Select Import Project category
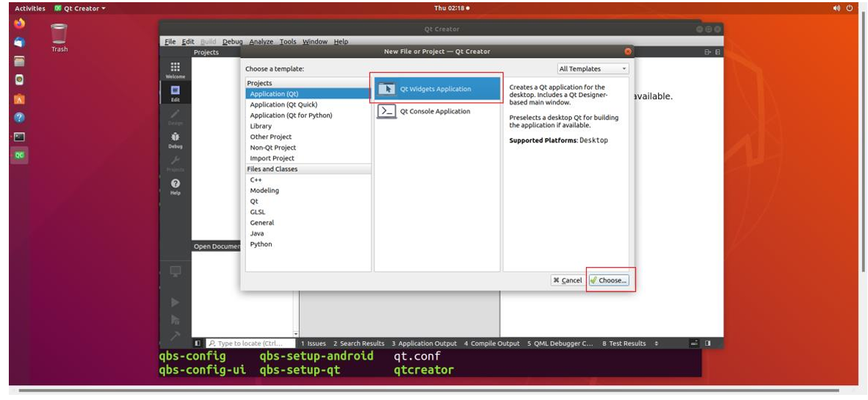 click(x=308, y=159)
